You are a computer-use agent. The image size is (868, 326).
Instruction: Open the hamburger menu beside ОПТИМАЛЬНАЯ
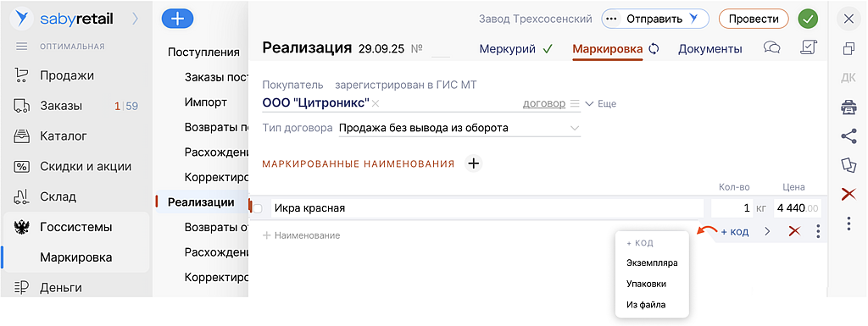[x=22, y=47]
